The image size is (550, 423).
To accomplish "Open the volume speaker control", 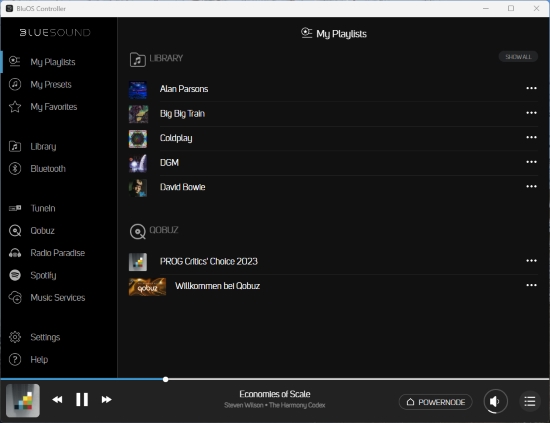I will (495, 401).
